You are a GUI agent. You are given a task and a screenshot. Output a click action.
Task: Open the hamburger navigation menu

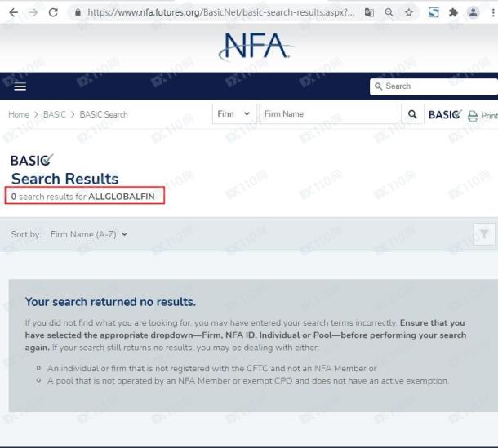(20, 86)
